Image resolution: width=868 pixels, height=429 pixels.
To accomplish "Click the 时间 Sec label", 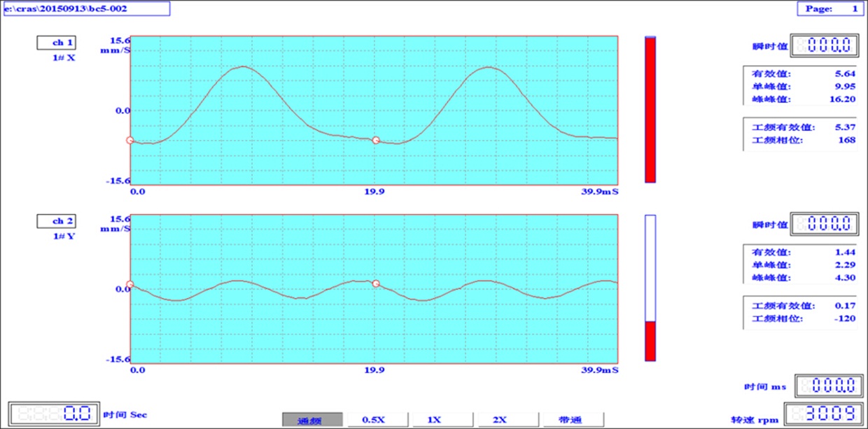I will (125, 414).
